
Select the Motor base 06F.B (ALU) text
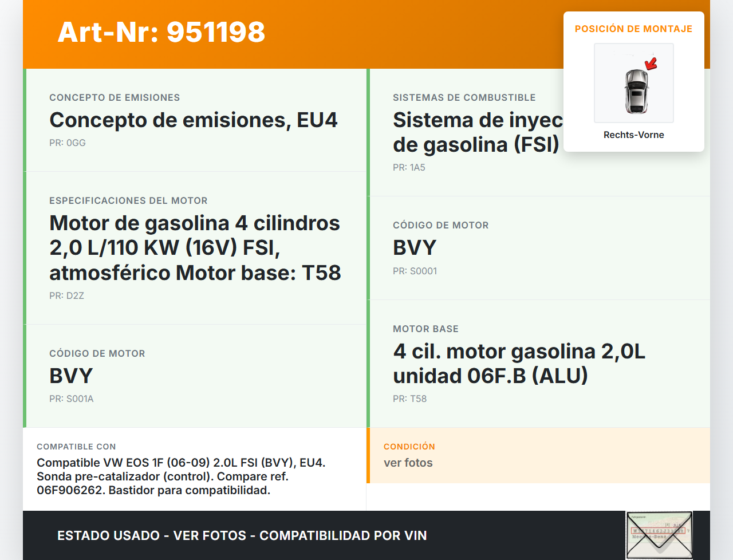[519, 364]
